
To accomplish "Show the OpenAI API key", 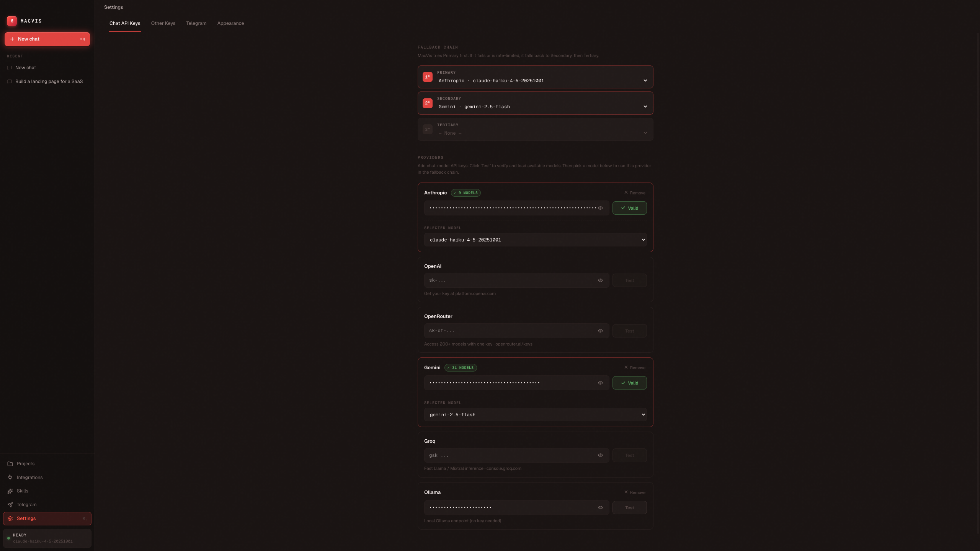I will 601,280.
